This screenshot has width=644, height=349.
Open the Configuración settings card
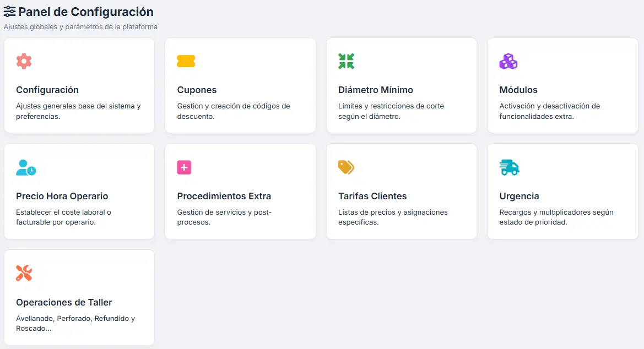[x=79, y=85]
